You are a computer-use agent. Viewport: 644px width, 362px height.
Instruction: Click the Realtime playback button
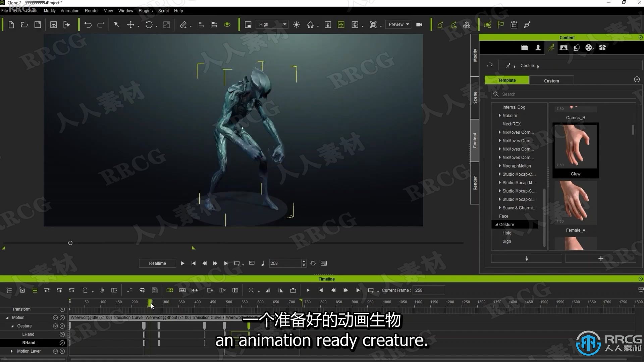[x=157, y=263]
